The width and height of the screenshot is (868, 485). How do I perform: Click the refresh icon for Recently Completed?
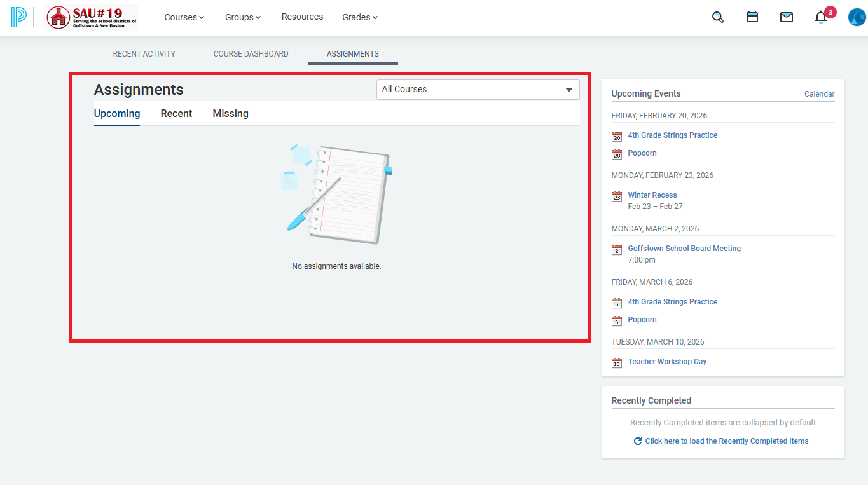(x=637, y=441)
